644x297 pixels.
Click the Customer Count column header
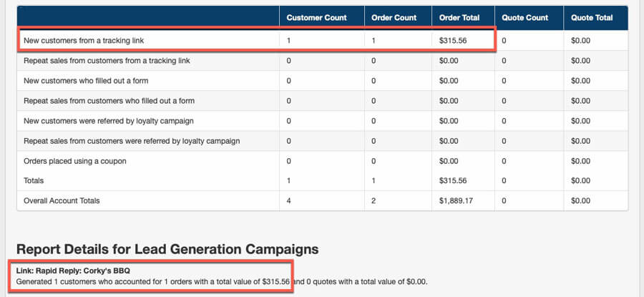point(316,18)
